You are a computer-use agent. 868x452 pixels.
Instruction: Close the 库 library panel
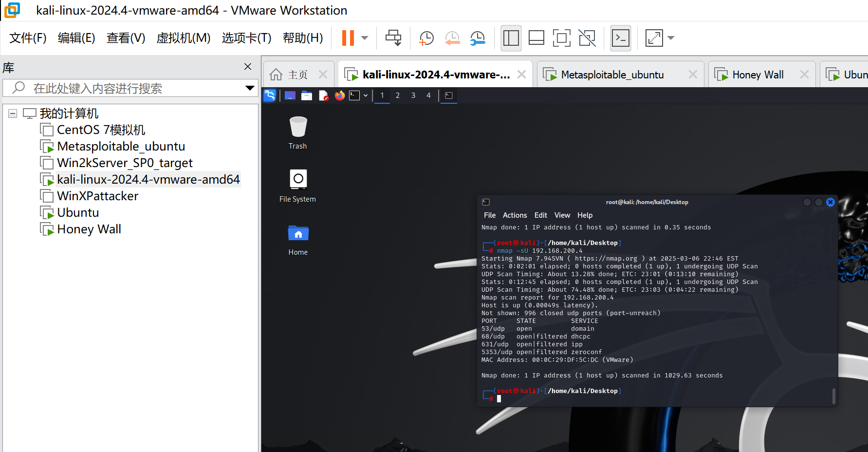[248, 67]
